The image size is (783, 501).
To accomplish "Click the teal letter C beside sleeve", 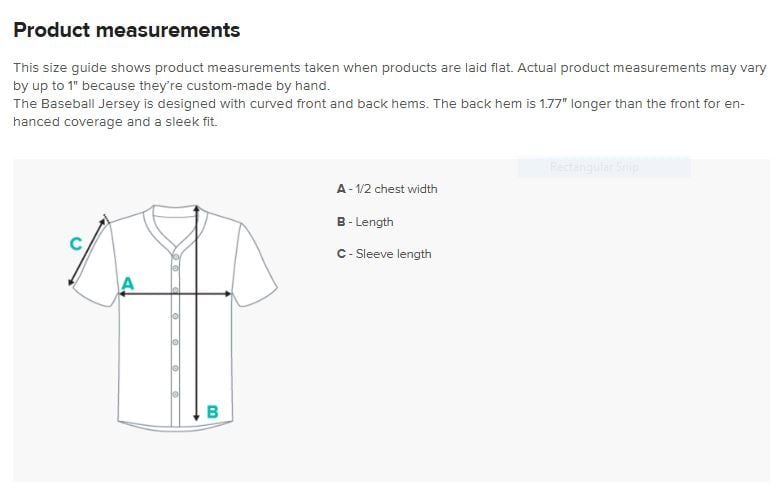I will click(75, 244).
